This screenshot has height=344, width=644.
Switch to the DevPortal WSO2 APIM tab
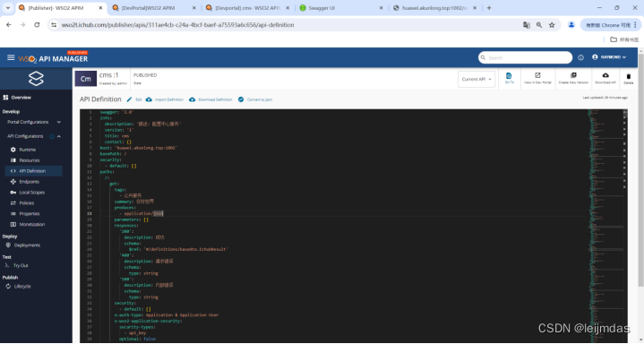153,8
